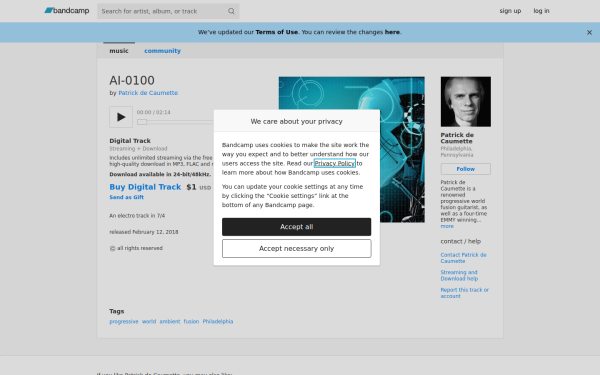Image resolution: width=600 pixels, height=375 pixels.
Task: Click the search magnifier icon
Action: (231, 11)
